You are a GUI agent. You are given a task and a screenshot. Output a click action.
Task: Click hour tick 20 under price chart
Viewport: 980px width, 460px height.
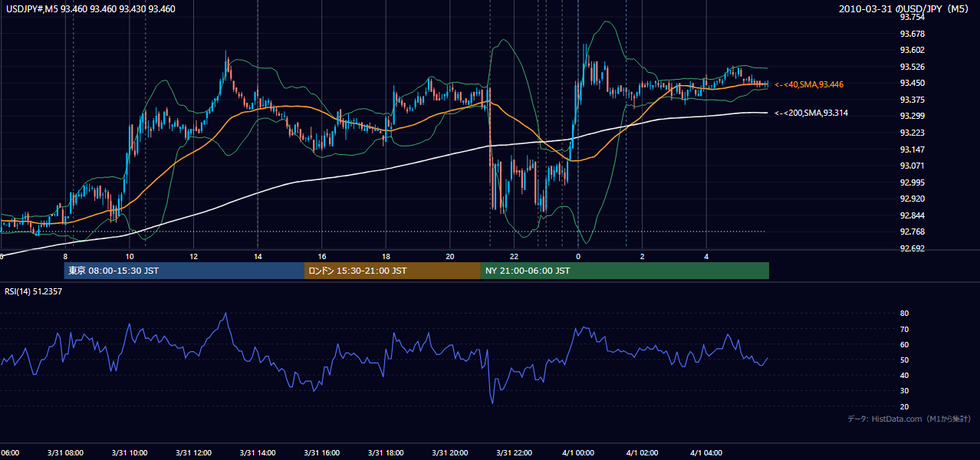point(450,256)
